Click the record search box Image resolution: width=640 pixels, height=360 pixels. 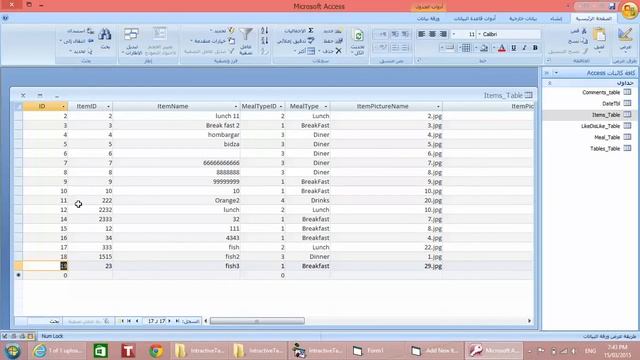pyautogui.click(x=45, y=321)
